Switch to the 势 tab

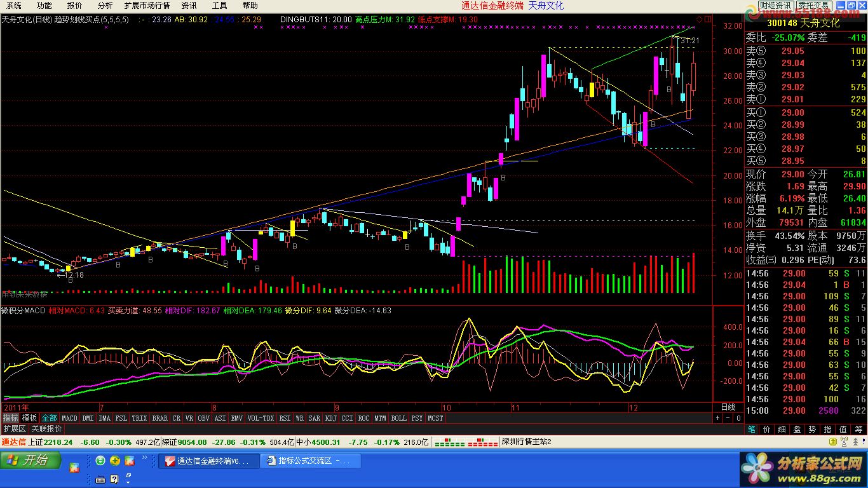pyautogui.click(x=813, y=430)
